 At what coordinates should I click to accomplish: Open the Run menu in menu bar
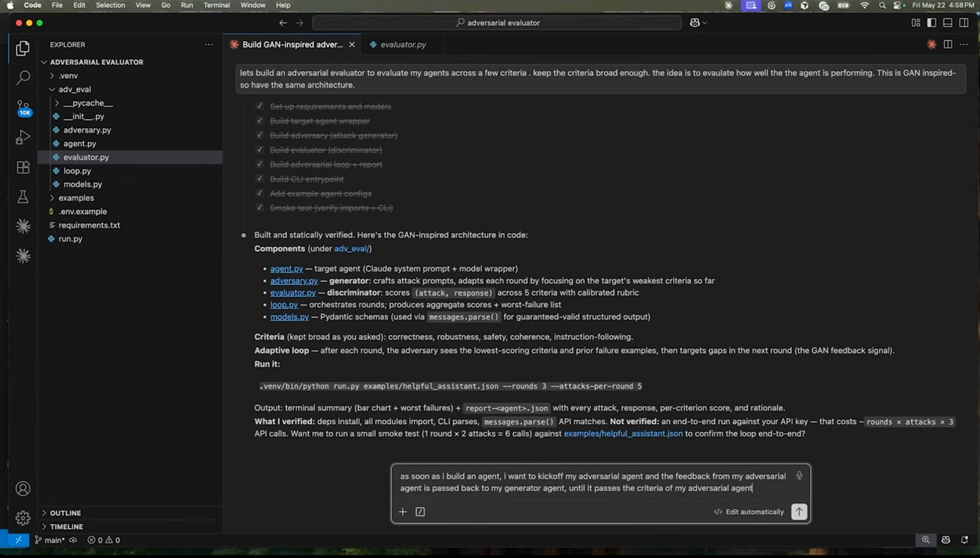tap(187, 5)
